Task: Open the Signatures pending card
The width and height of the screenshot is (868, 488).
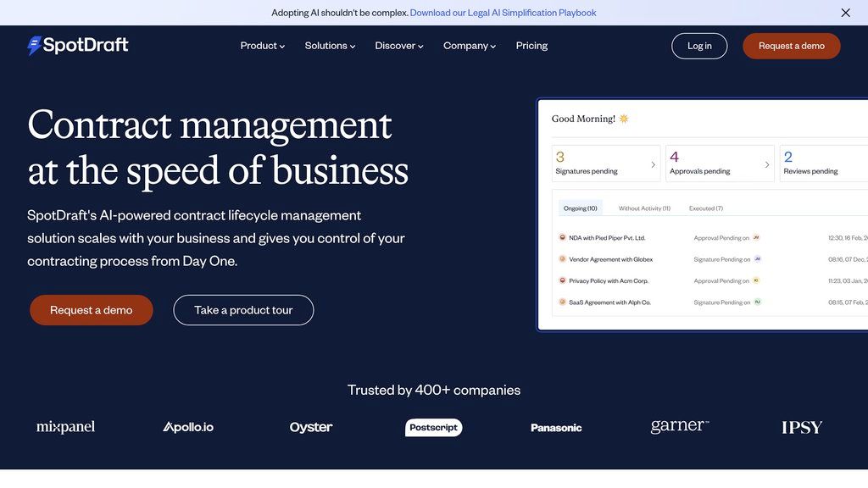Action: click(x=606, y=164)
